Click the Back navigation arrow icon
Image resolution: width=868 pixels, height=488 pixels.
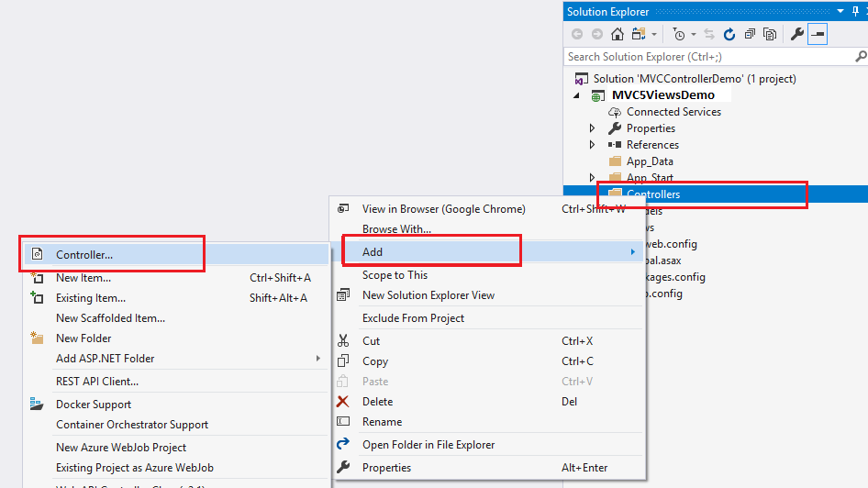point(577,34)
